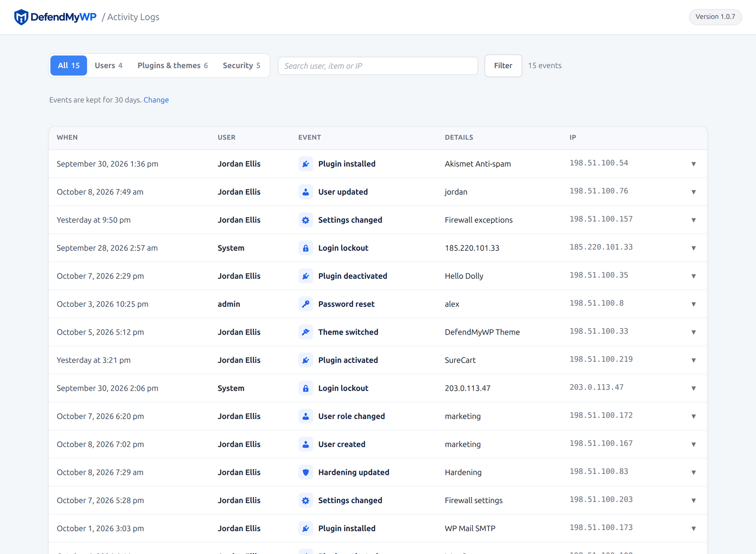Click key icon in Password reset row
Screen dimensions: 756x554
306,304
